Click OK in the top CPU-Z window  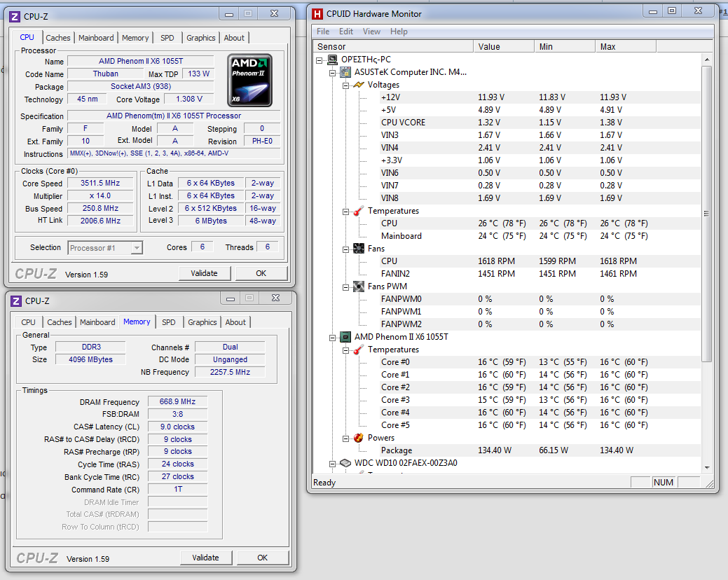click(261, 273)
